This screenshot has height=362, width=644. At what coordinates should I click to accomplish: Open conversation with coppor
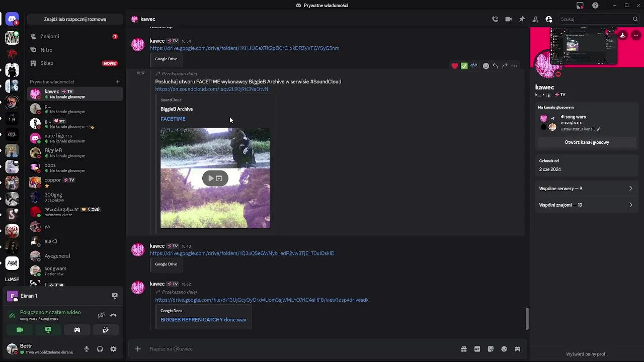[x=75, y=183]
